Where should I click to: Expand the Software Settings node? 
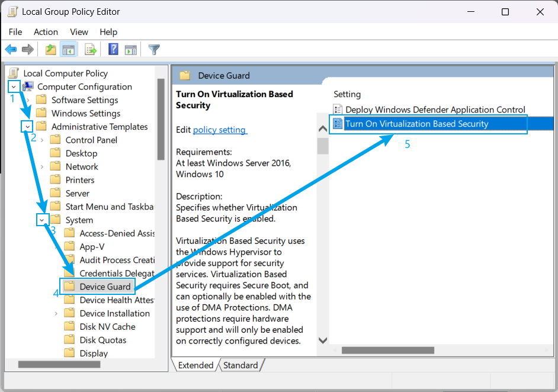point(28,100)
